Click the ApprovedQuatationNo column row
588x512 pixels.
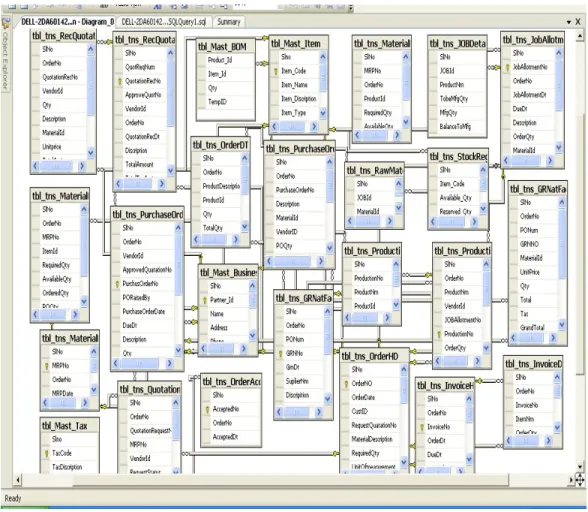(x=144, y=270)
